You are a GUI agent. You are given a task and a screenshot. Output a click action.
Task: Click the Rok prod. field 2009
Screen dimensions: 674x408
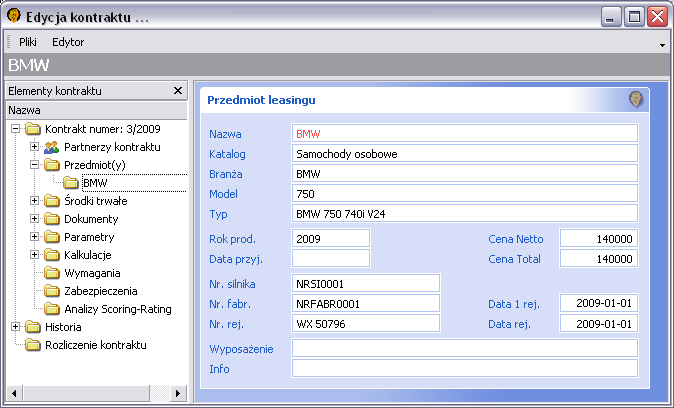point(331,239)
